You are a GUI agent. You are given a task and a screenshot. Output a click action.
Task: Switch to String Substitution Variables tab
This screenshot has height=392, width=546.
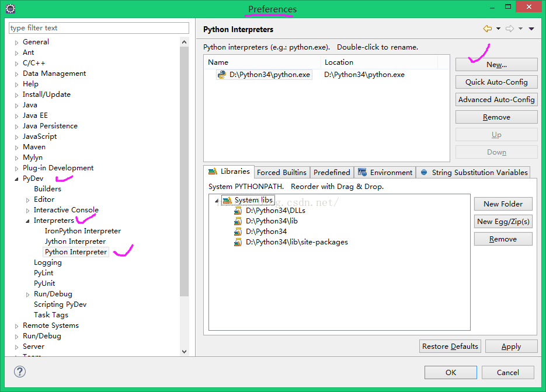pos(474,172)
